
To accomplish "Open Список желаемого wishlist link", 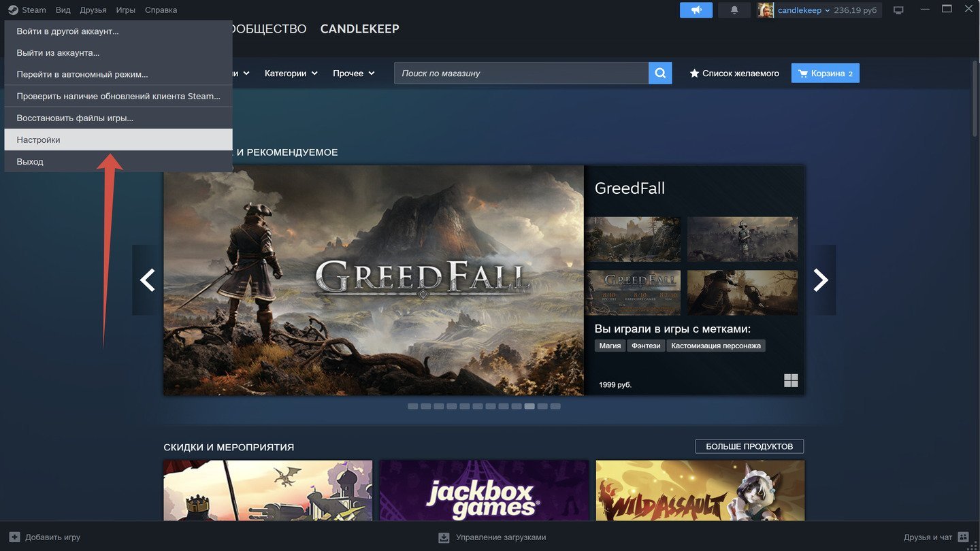I will (x=734, y=73).
